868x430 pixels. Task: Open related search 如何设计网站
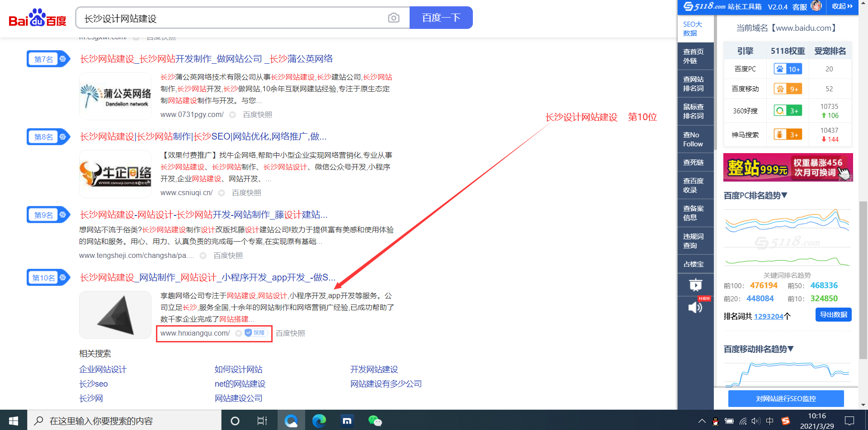tap(238, 369)
